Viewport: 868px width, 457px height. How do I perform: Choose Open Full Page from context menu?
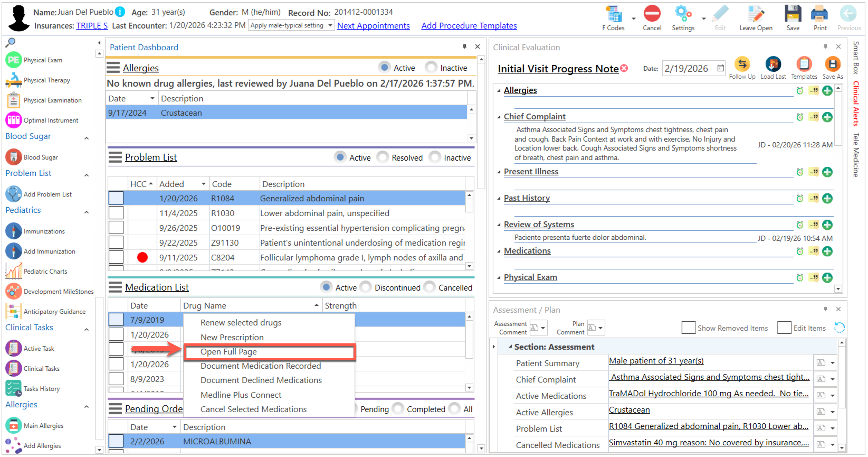coord(228,352)
